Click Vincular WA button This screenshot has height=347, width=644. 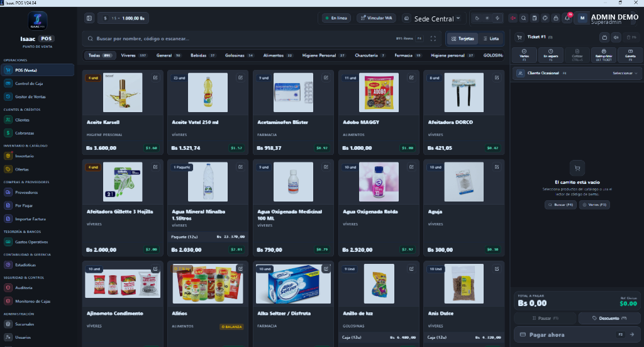[x=377, y=18]
